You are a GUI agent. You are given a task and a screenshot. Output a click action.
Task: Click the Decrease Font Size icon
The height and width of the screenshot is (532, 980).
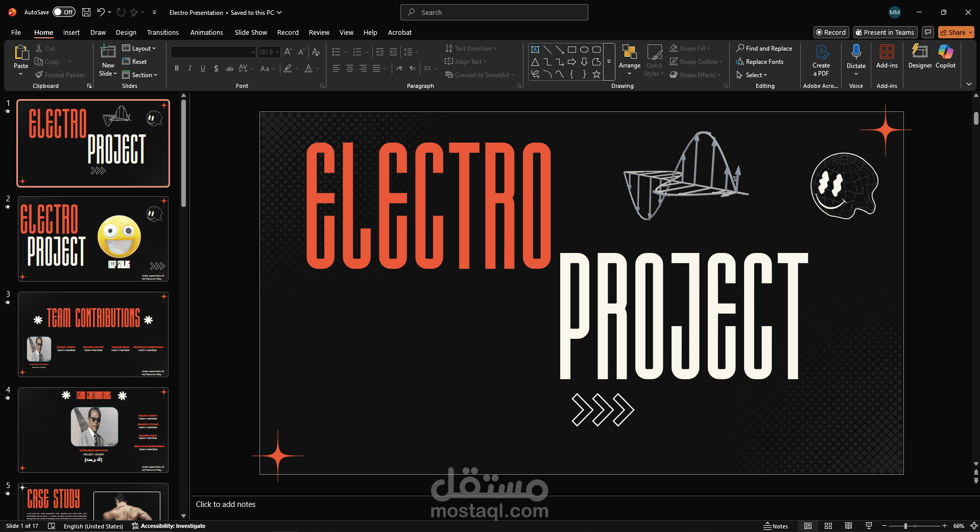[x=301, y=52]
